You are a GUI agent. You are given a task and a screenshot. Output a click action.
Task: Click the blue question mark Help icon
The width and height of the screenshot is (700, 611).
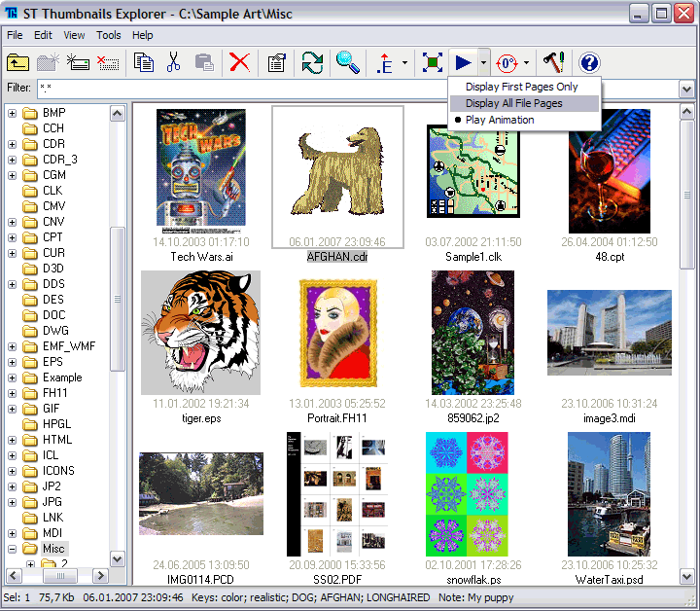pyautogui.click(x=589, y=63)
